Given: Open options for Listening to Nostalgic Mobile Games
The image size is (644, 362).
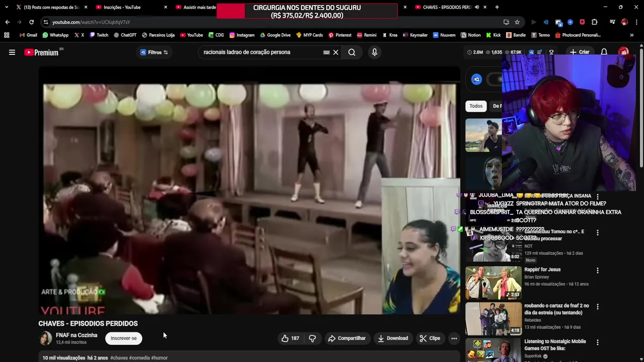Looking at the screenshot, I should click(598, 342).
